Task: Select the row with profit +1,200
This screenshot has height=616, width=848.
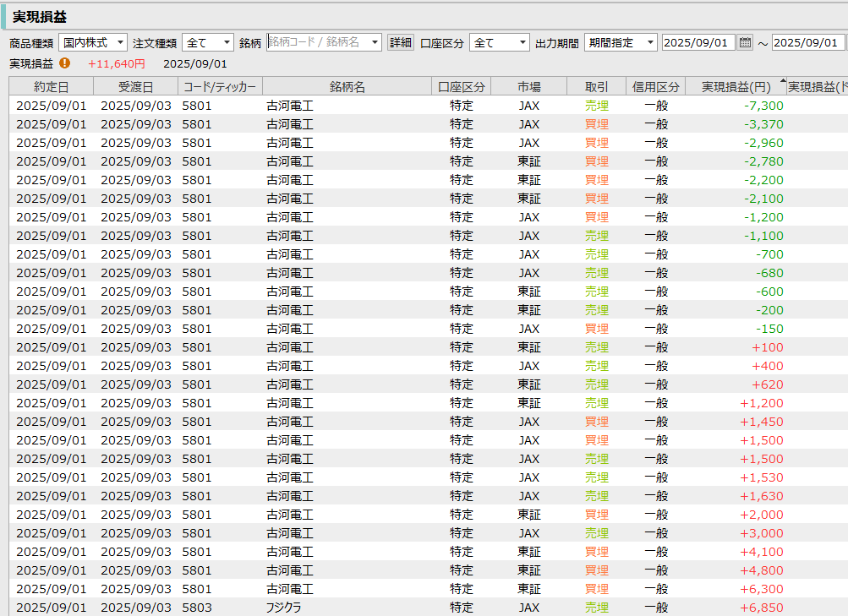Action: coord(429,403)
